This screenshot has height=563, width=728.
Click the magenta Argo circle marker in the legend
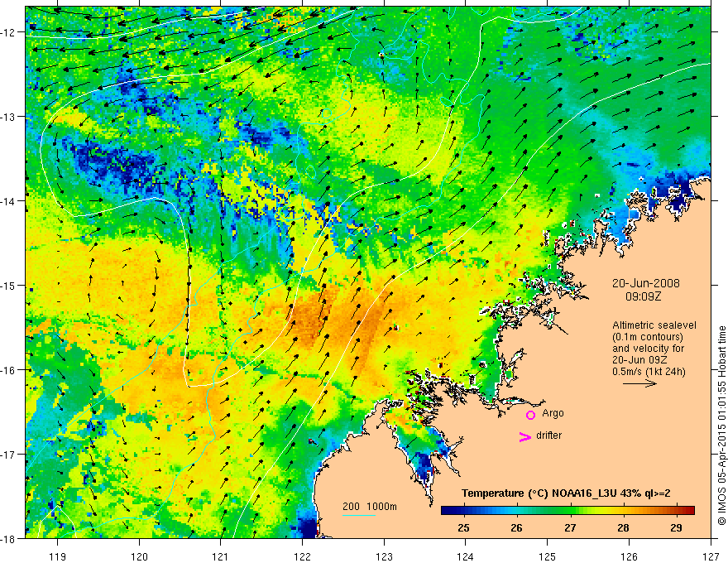(530, 415)
